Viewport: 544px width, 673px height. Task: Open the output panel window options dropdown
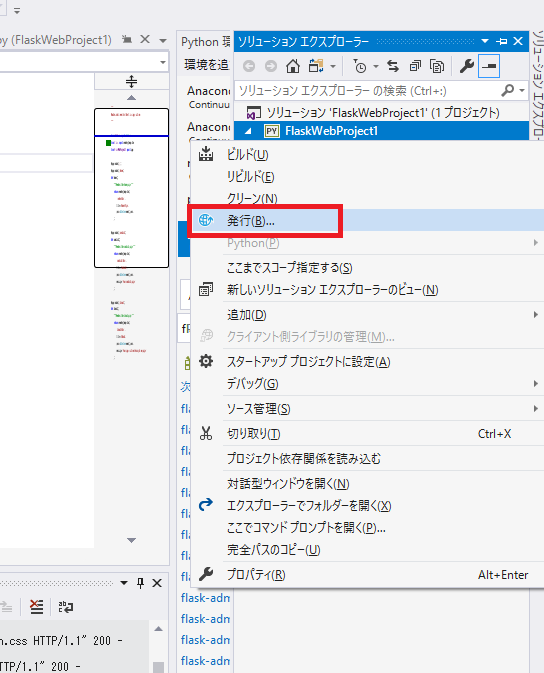coord(124,583)
